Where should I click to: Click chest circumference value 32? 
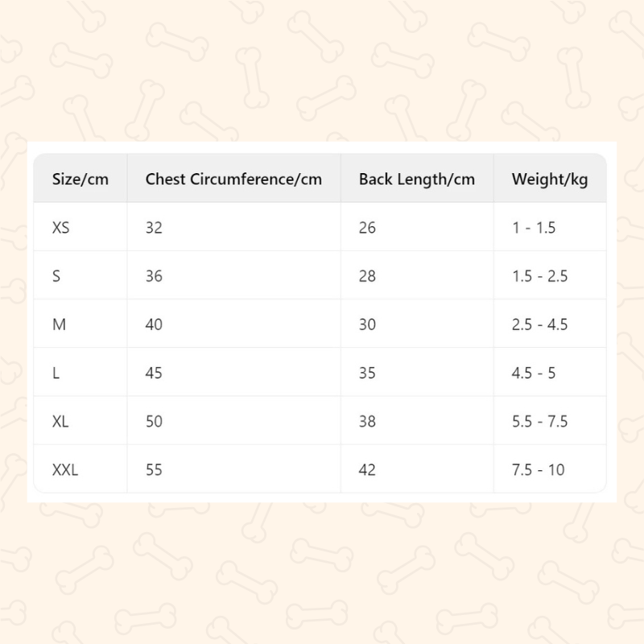[x=154, y=228]
